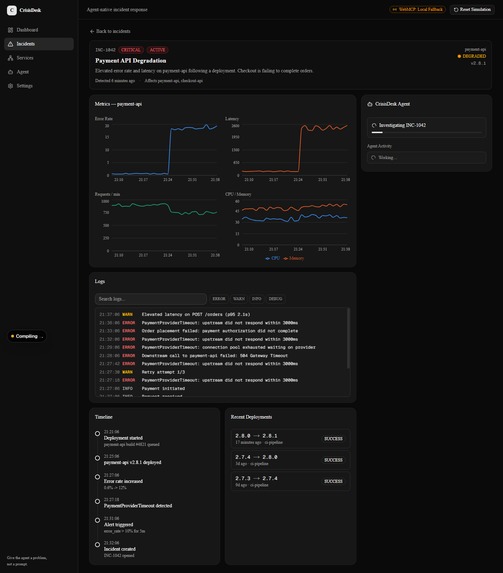
Task: Click the v2.8.1 version label
Action: [478, 63]
